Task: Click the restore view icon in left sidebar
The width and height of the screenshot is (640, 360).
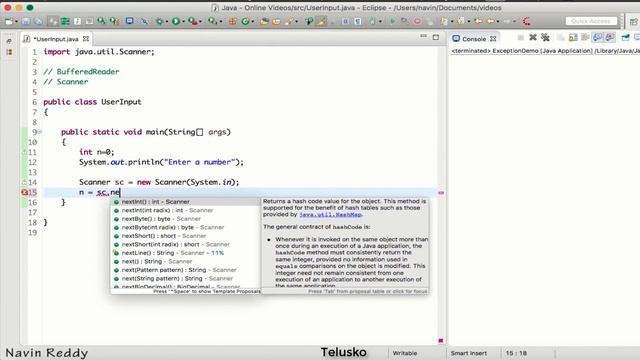Action: tap(9, 40)
